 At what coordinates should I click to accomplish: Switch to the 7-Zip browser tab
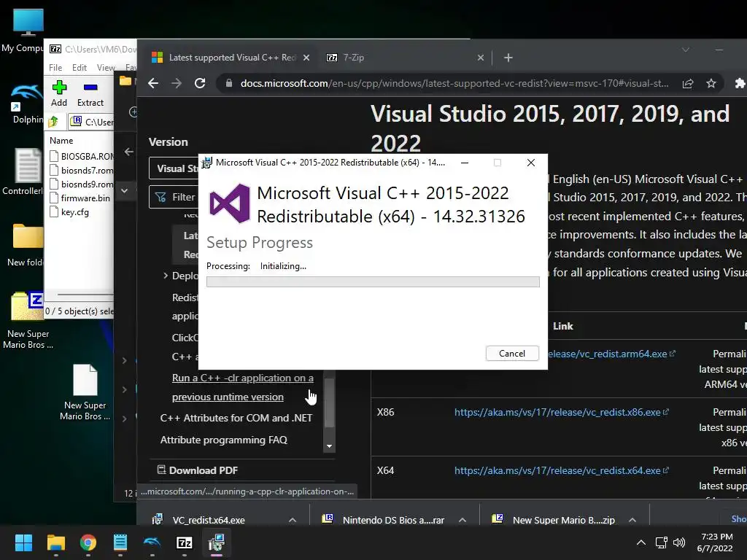(400, 58)
